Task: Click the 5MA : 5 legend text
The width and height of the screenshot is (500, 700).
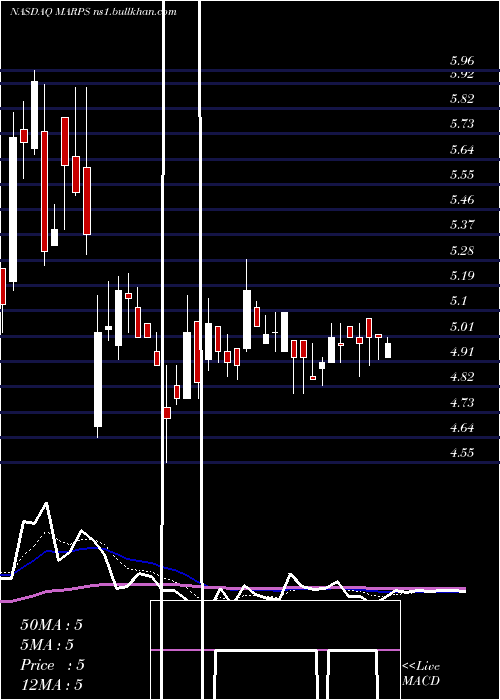Action: [x=46, y=645]
